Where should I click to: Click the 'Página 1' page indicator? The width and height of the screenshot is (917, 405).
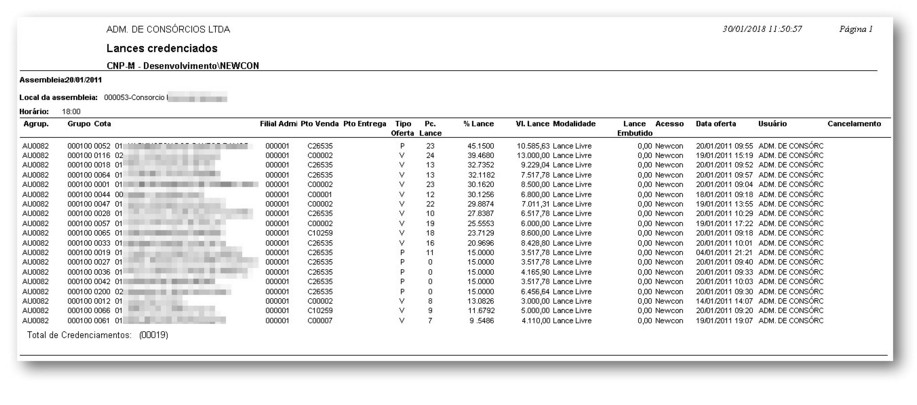(x=856, y=29)
